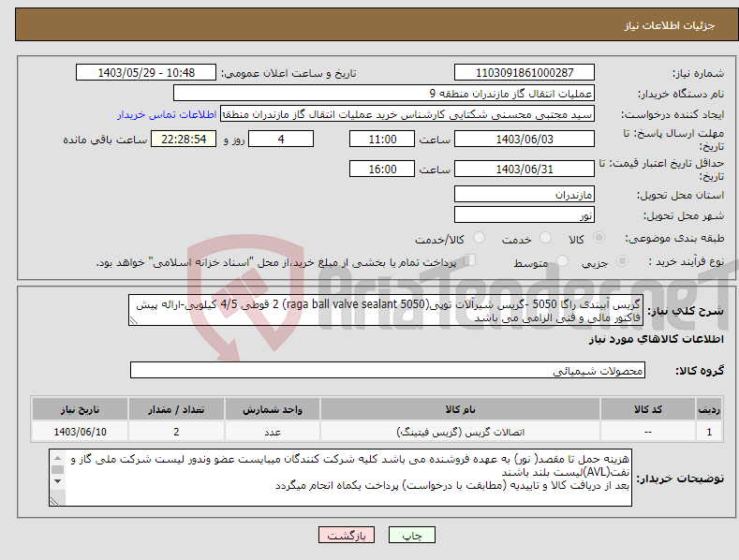This screenshot has width=739, height=560.
Task: Click the کد کالا column header
Action: pyautogui.click(x=648, y=409)
